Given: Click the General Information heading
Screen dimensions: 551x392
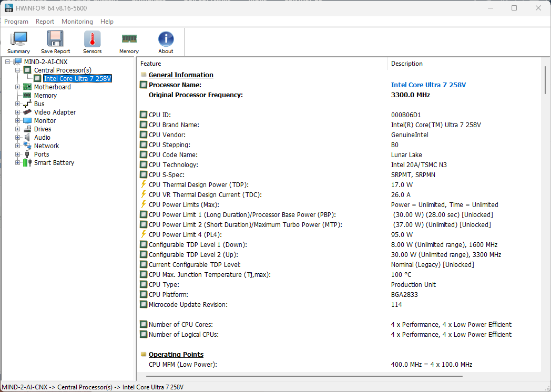Looking at the screenshot, I should coord(181,75).
